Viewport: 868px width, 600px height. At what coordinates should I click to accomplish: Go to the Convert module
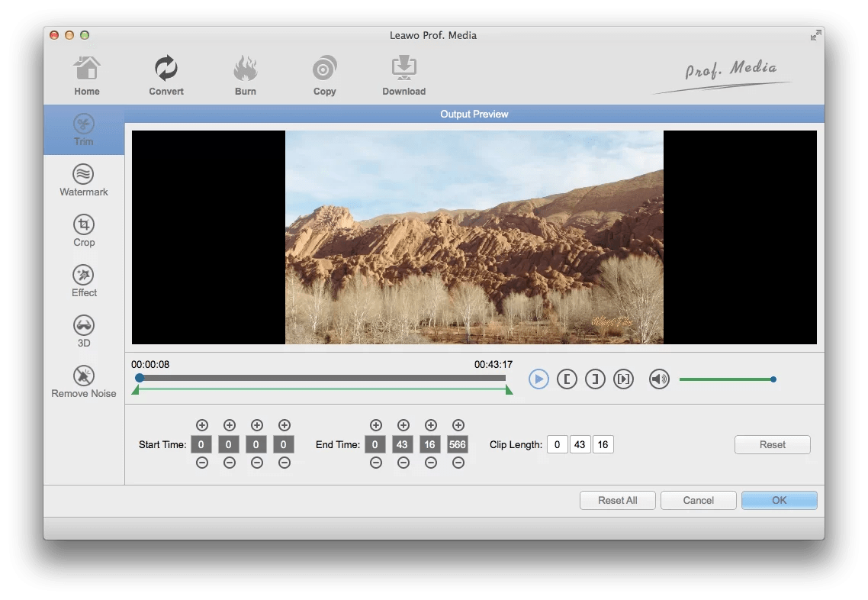(166, 74)
